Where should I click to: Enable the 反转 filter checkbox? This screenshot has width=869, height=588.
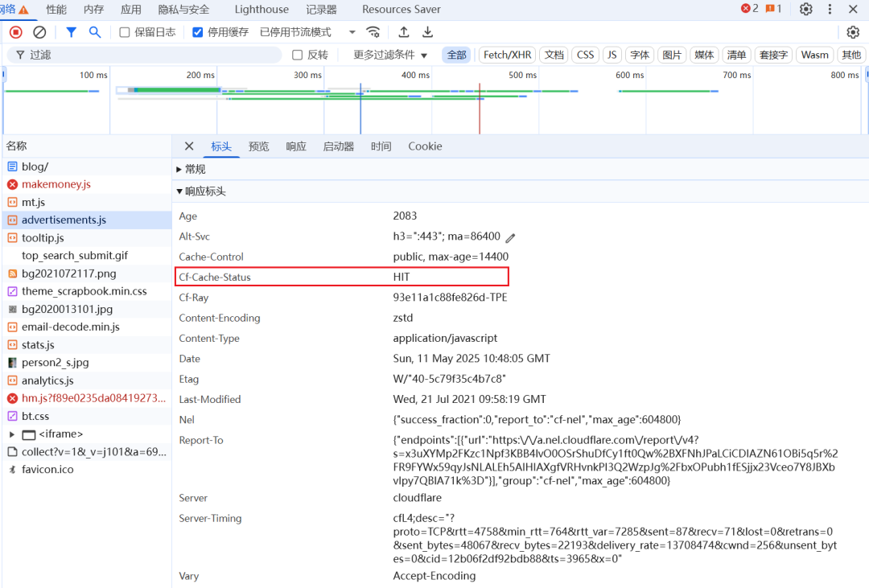click(x=298, y=54)
